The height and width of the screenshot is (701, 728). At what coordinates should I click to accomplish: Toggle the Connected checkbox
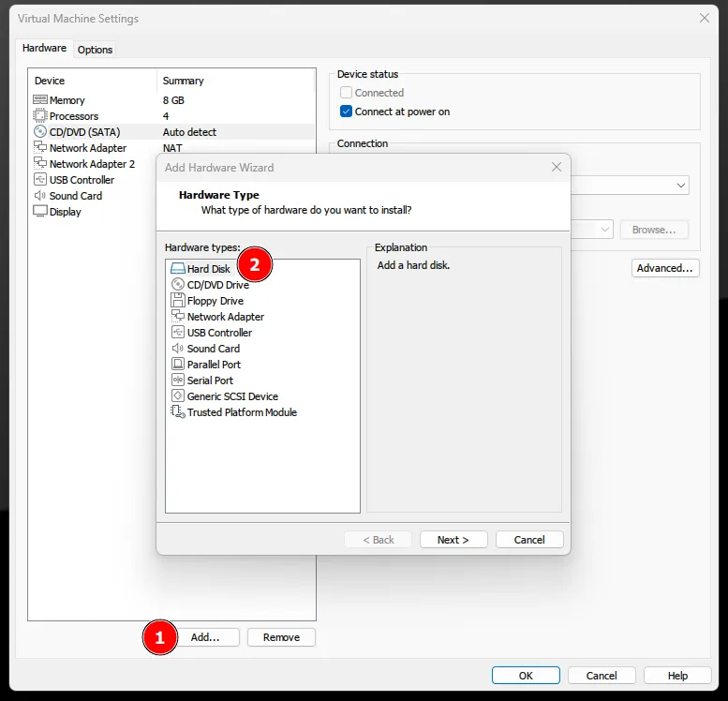click(x=347, y=93)
